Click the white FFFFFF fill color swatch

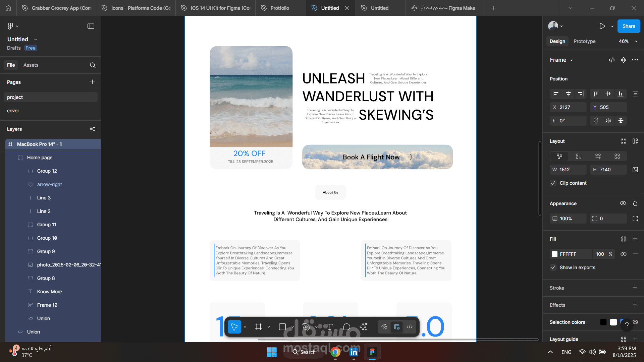coord(555,254)
